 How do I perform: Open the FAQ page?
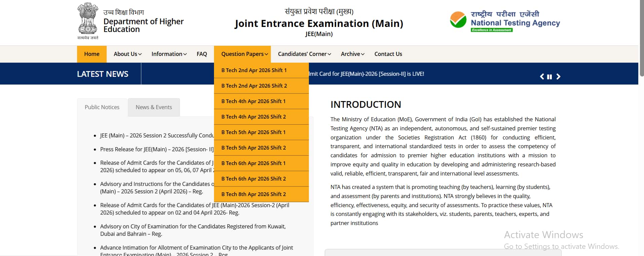tap(202, 54)
